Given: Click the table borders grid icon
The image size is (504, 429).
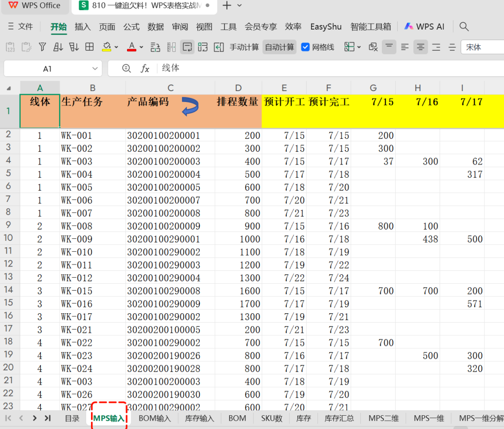Looking at the screenshot, I should (x=90, y=47).
